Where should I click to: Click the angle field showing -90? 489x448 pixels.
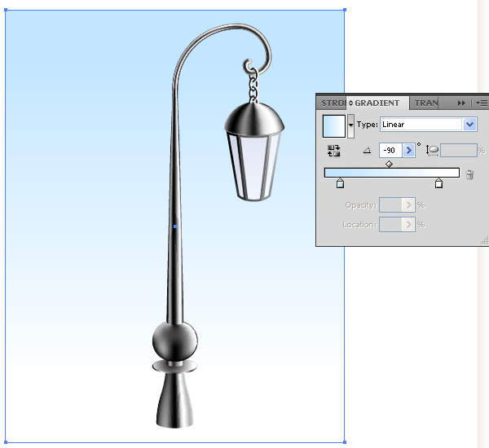point(390,151)
